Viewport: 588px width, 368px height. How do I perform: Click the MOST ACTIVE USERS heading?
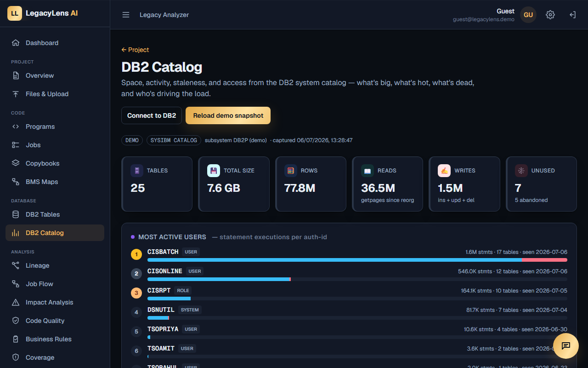(172, 237)
